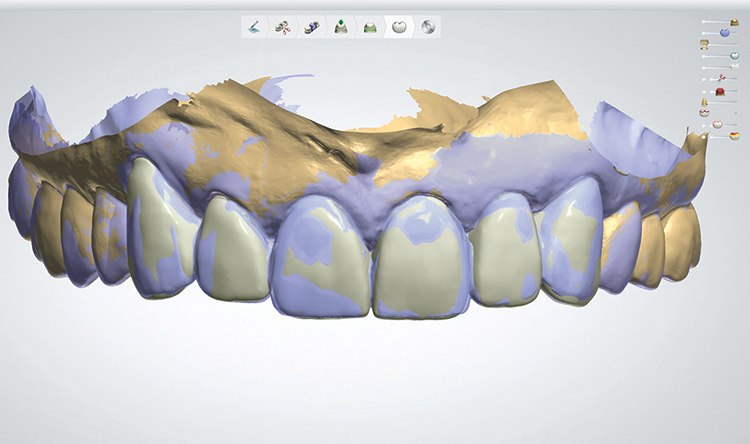This screenshot has width=750, height=444.
Task: Click the red-yellow colormap tooth slider handle
Action: pyautogui.click(x=735, y=136)
